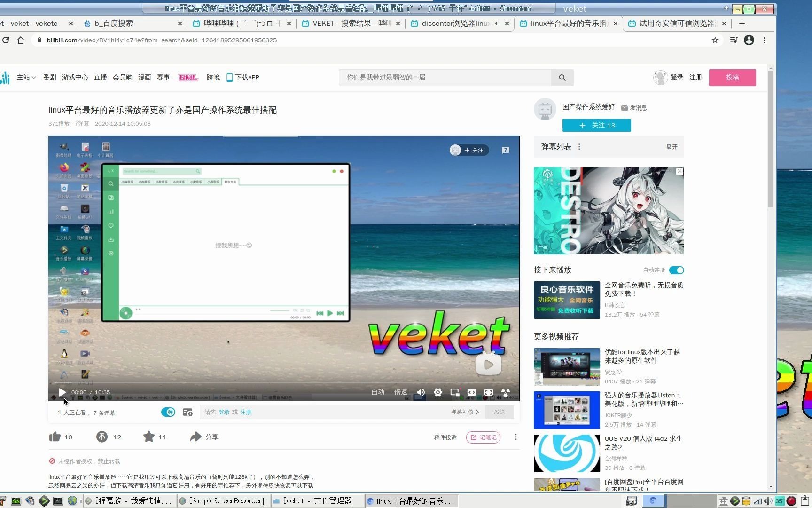This screenshot has height=508, width=812.
Task: Bookmark this page with the star icon
Action: pyautogui.click(x=715, y=40)
